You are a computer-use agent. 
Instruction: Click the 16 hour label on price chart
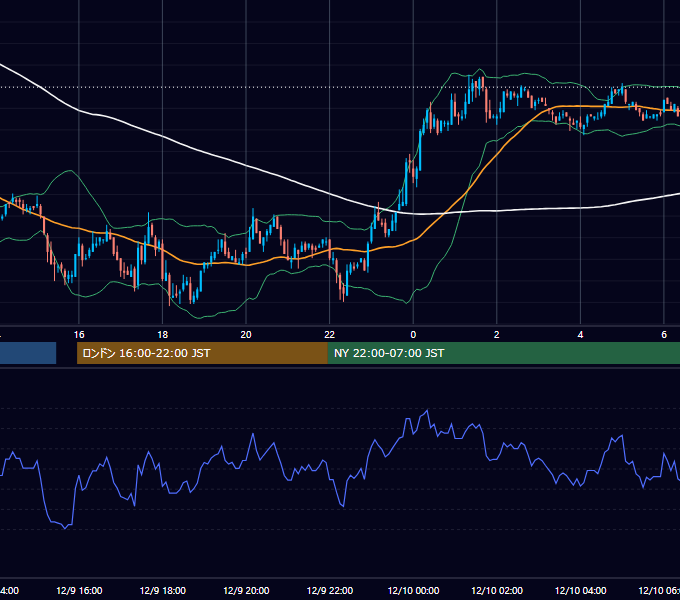pyautogui.click(x=79, y=335)
